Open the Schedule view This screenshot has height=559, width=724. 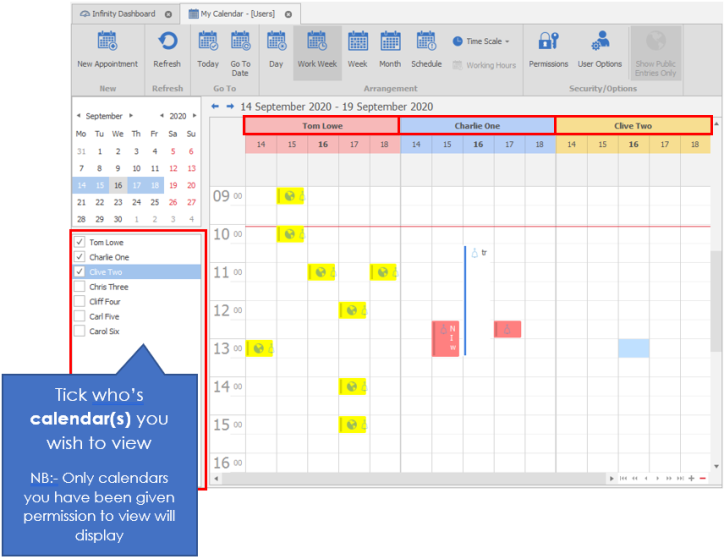(426, 43)
